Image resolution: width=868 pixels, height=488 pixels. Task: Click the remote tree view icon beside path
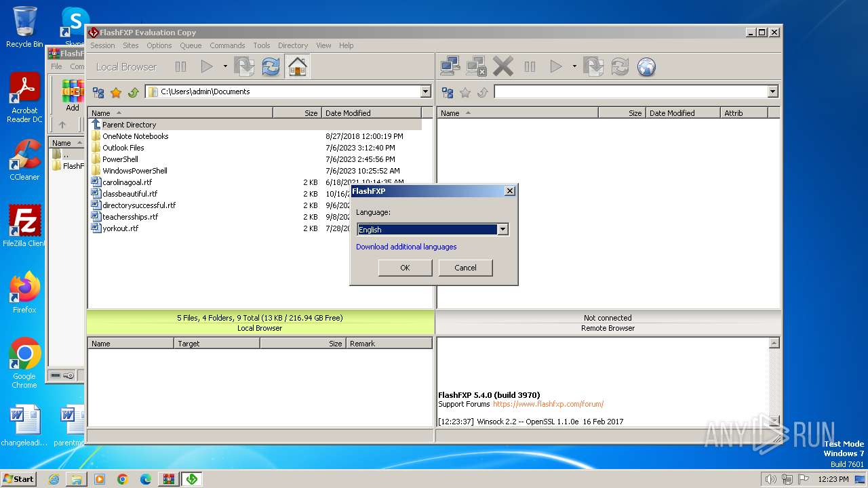click(x=448, y=92)
